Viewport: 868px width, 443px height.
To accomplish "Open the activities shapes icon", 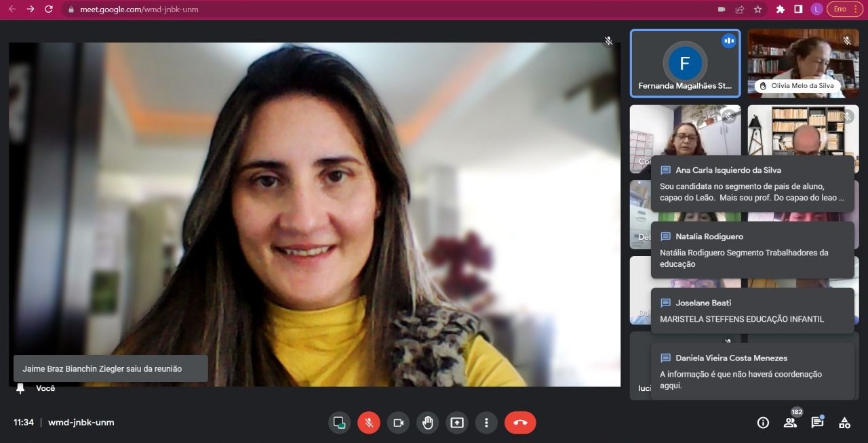I will [844, 423].
